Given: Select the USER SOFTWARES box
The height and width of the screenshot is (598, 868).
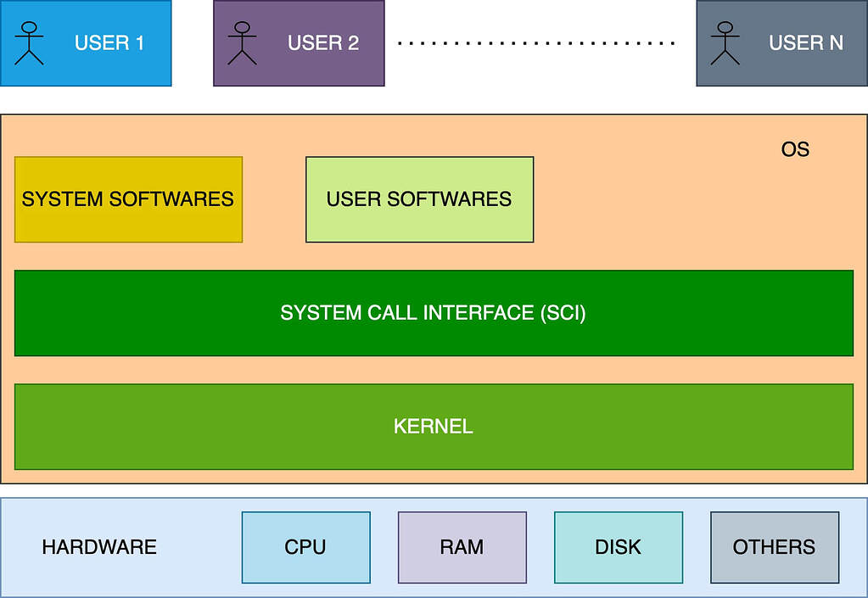Looking at the screenshot, I should pyautogui.click(x=419, y=199).
